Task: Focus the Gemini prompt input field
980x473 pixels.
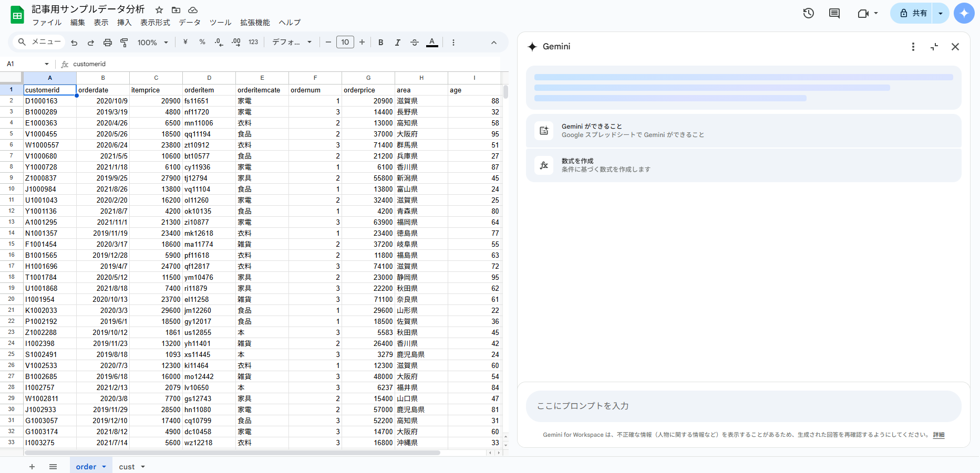Action: [x=744, y=406]
